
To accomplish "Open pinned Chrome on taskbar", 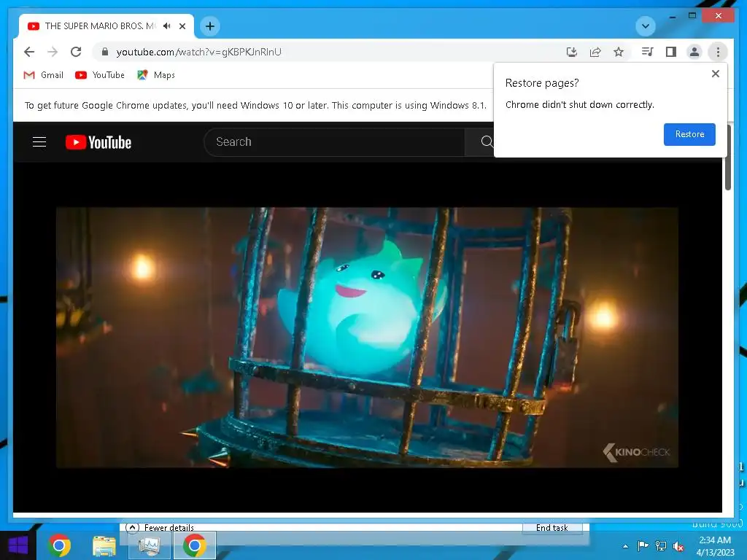I will (x=59, y=545).
